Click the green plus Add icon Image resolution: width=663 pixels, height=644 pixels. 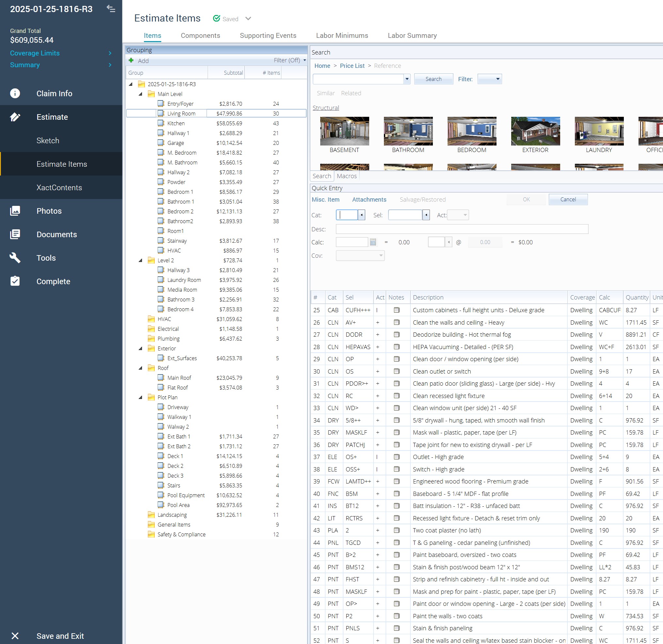(x=131, y=60)
